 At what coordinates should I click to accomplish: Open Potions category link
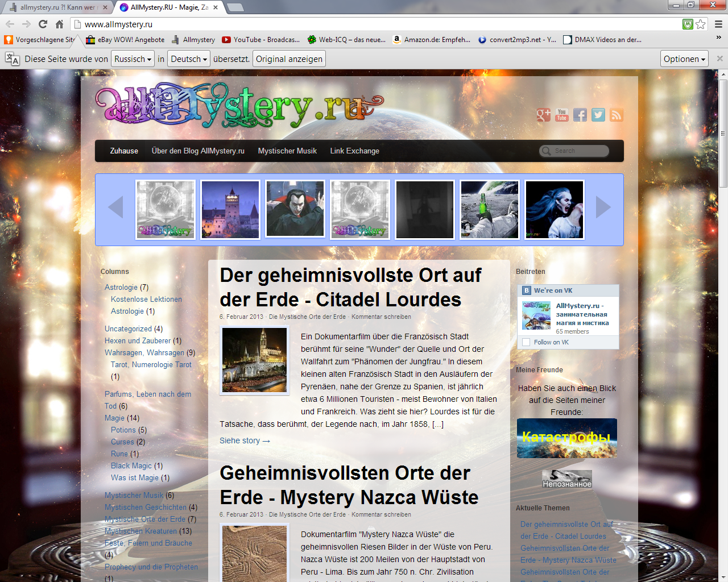(x=123, y=430)
